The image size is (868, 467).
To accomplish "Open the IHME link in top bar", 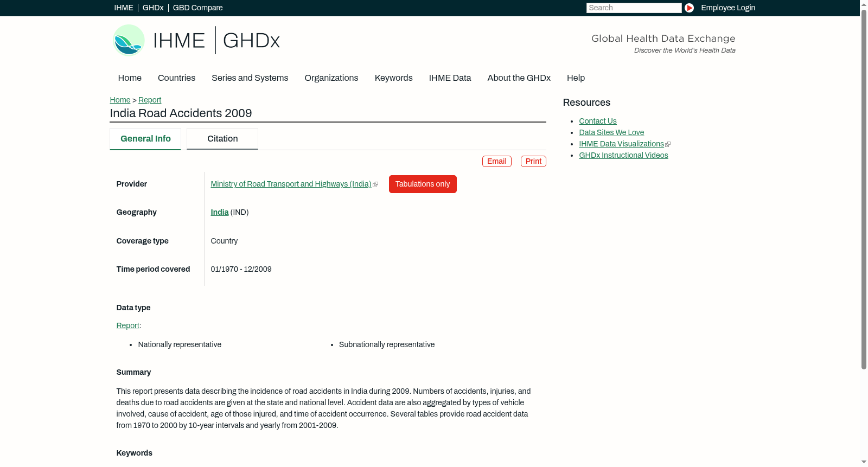I will [124, 8].
